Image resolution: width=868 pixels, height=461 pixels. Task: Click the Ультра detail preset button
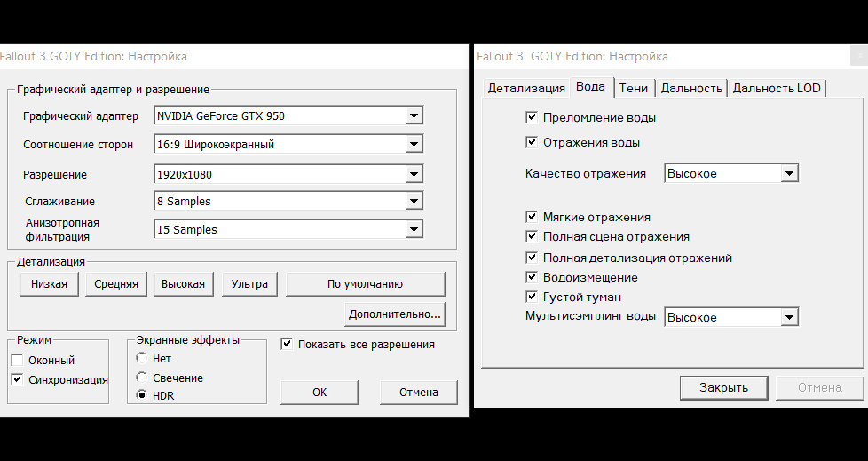coord(249,283)
